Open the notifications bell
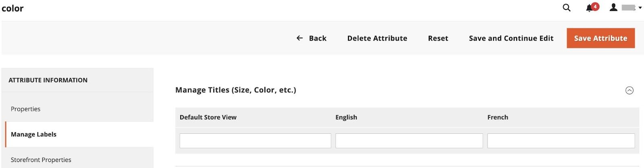Image resolution: width=644 pixels, height=168 pixels. point(589,8)
